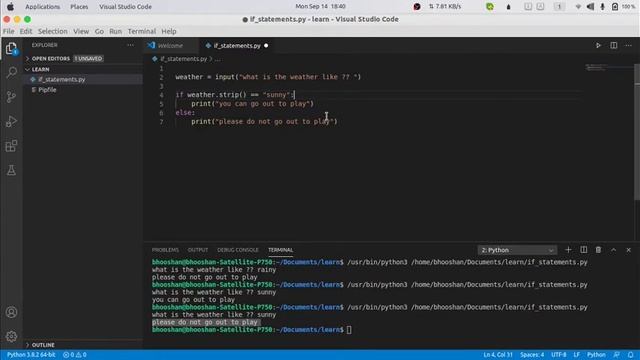Open Explorer More Actions ellipsis
The image size is (640, 360).
(x=130, y=45)
